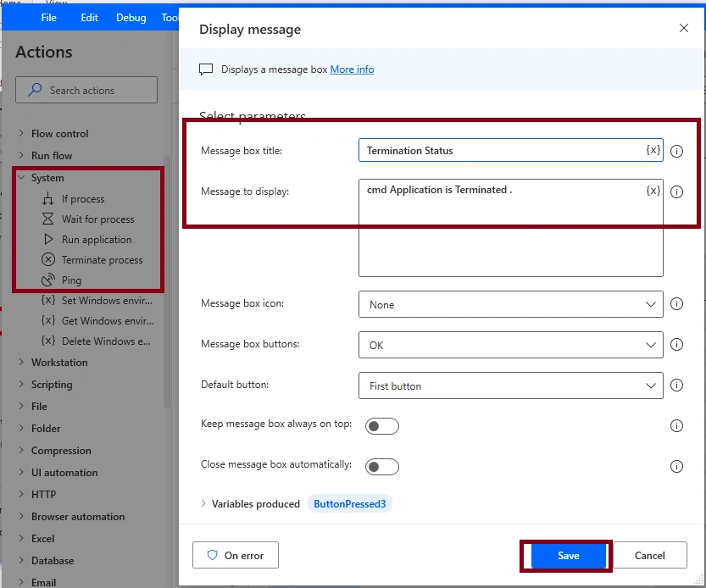Toggle Close message box automatically

(x=381, y=467)
